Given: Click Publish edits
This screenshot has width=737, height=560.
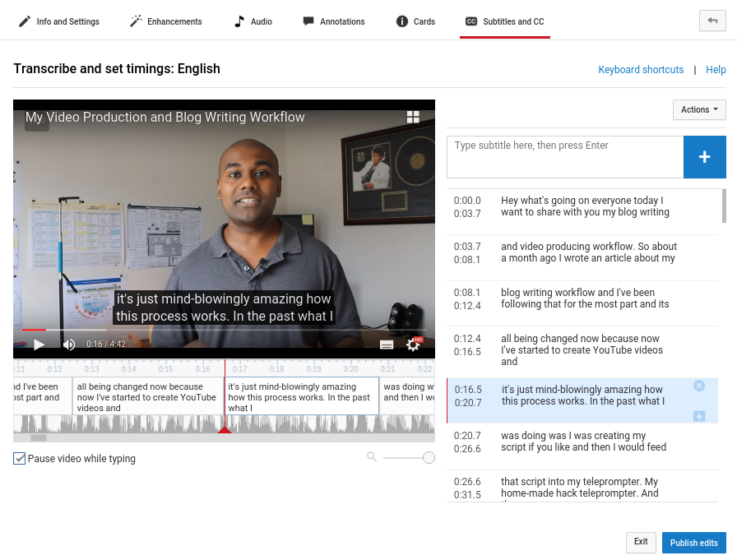Looking at the screenshot, I should (693, 543).
